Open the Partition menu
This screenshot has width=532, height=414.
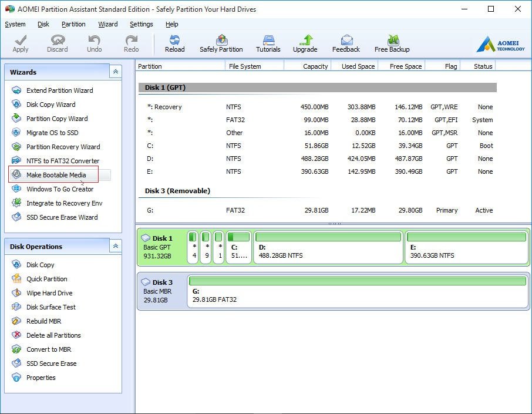click(x=73, y=24)
